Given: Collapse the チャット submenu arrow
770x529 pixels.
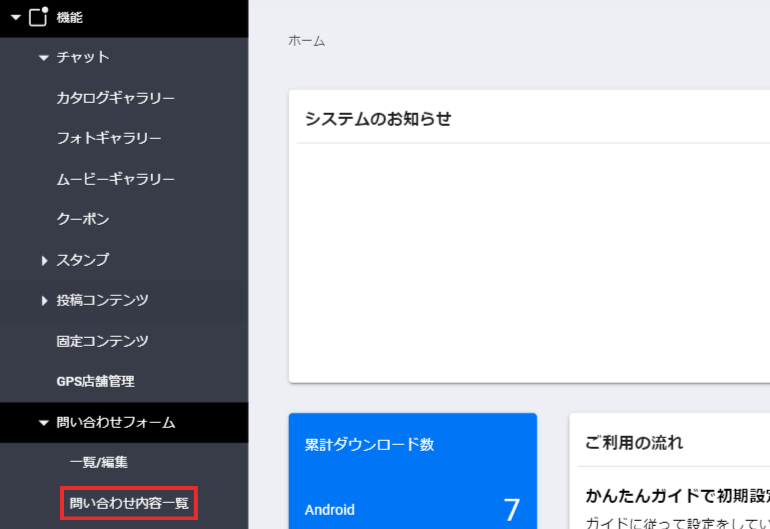Looking at the screenshot, I should (x=43, y=58).
